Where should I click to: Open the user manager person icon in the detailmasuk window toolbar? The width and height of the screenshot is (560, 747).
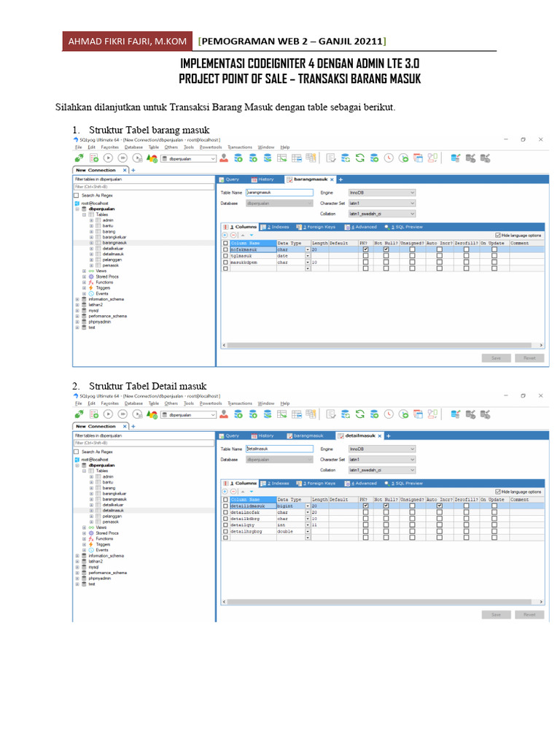click(224, 414)
